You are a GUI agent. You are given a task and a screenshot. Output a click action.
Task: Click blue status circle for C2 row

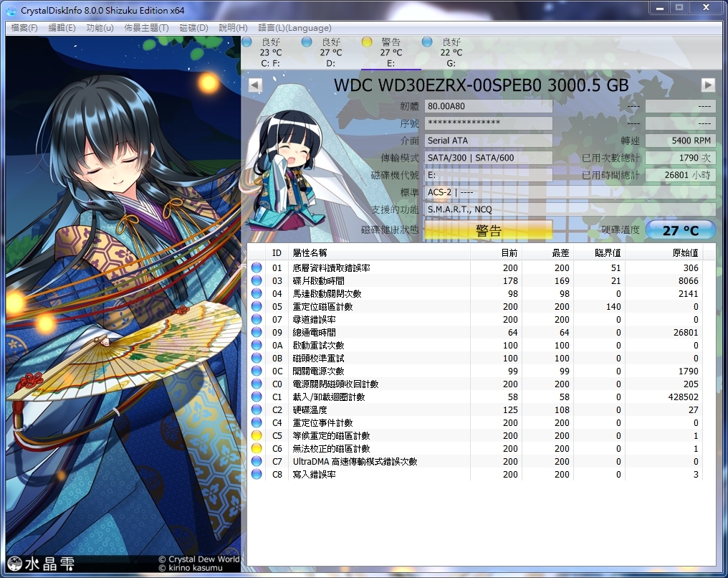pos(257,409)
